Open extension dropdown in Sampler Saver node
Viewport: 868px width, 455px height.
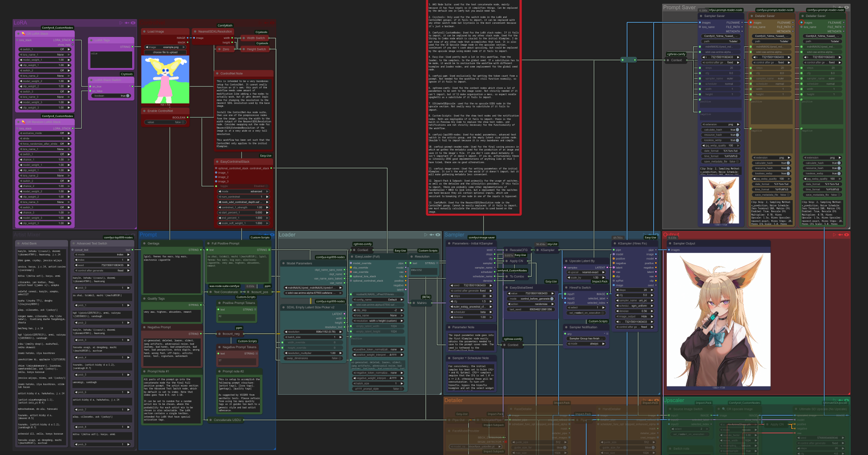721,124
